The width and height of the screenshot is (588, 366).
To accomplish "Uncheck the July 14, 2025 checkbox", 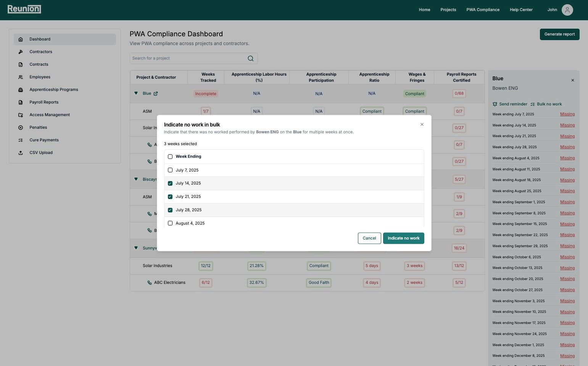I will 170,183.
